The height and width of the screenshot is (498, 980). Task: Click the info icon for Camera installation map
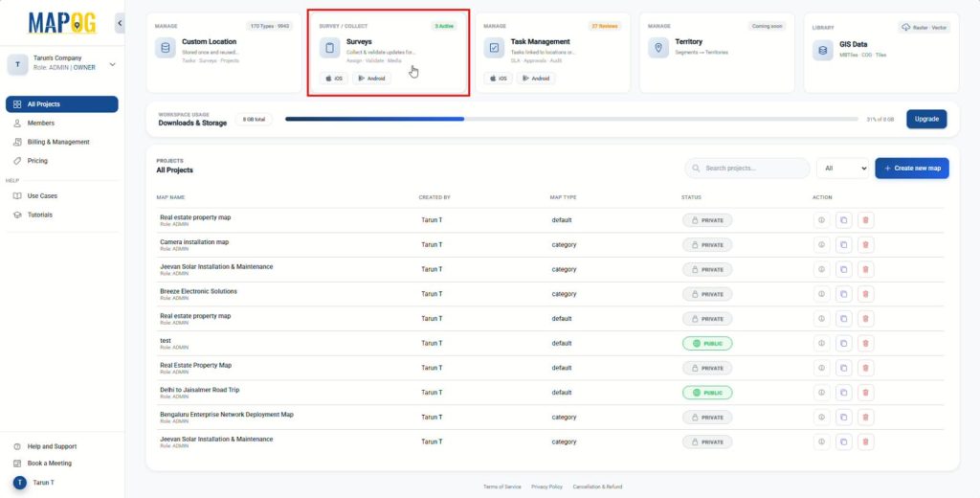tap(821, 244)
